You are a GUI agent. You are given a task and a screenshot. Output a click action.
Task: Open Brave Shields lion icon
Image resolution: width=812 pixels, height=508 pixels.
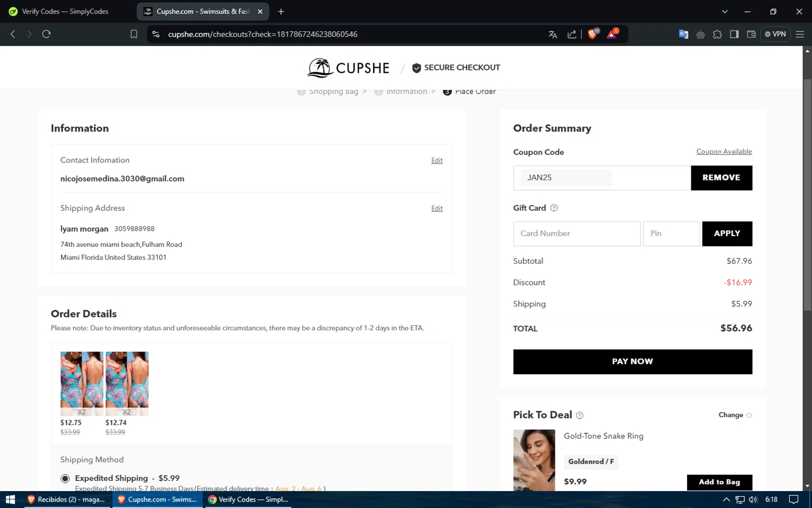coord(593,34)
